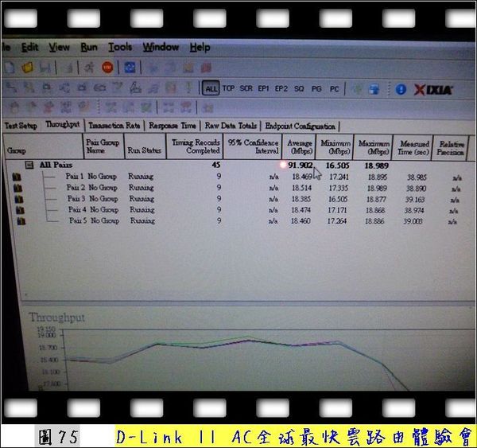477x448 pixels.
Task: Select the Pair 1 row label
Action: pyautogui.click(x=75, y=177)
